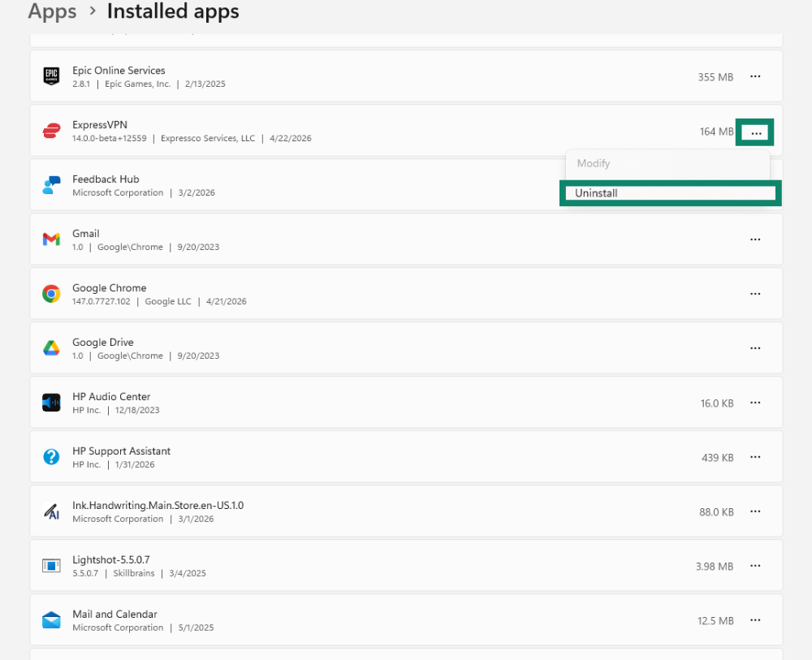Click the Ink.Handwriting.Main.Store app icon
This screenshot has height=660, width=812.
[x=51, y=511]
